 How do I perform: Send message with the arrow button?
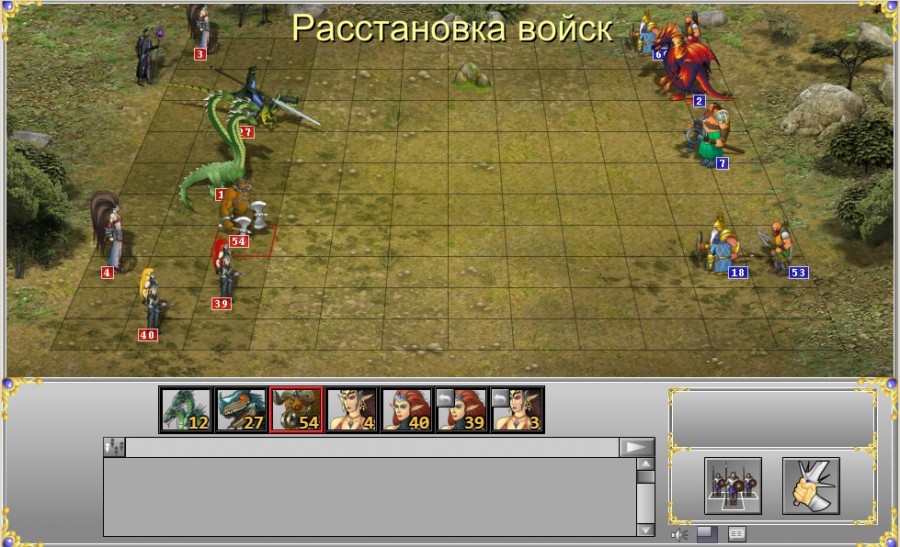637,447
